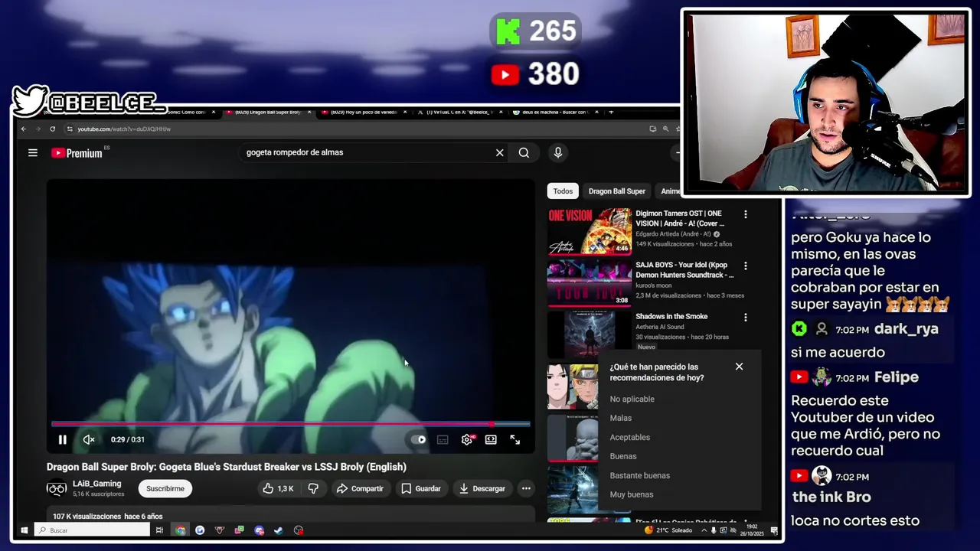Open more actions ellipsis below the video
Image resolution: width=980 pixels, height=551 pixels.
[x=526, y=488]
